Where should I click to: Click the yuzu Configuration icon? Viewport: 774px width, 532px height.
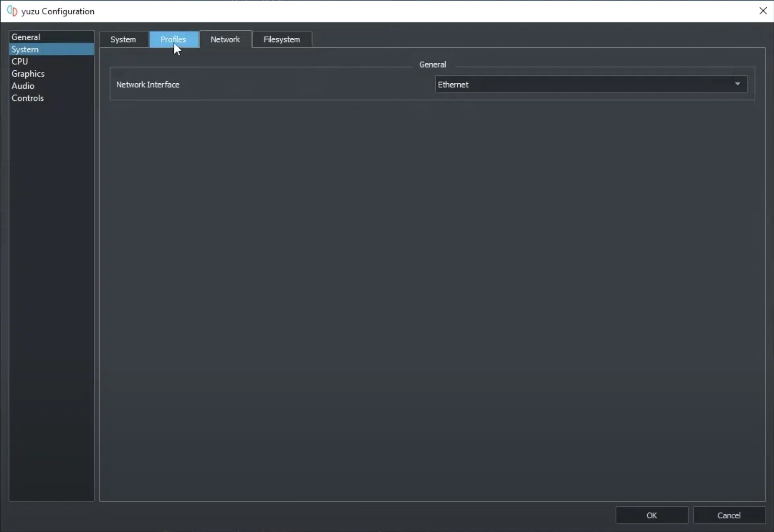pos(12,11)
